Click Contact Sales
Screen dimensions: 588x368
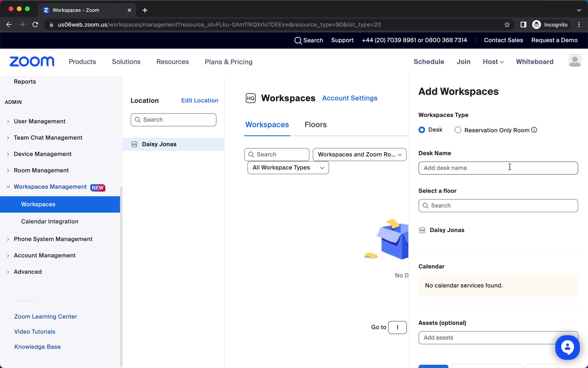point(503,40)
